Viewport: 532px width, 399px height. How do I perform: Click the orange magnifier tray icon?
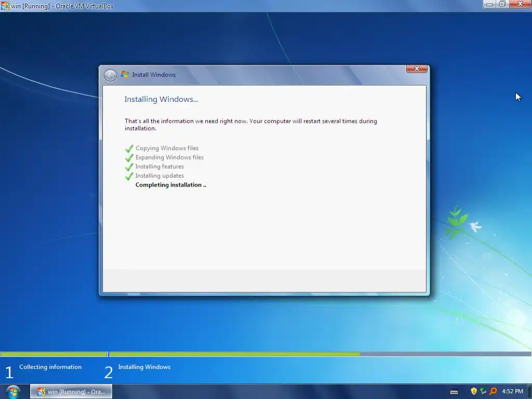click(493, 391)
